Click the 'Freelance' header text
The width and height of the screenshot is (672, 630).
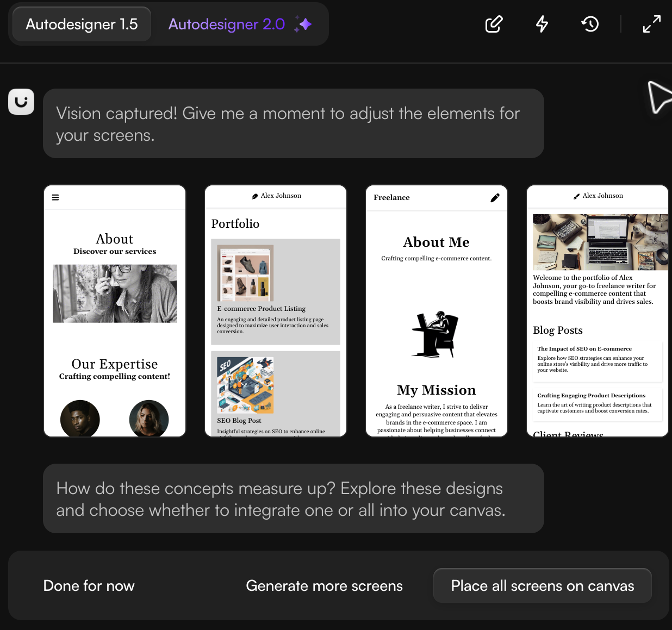pos(391,198)
